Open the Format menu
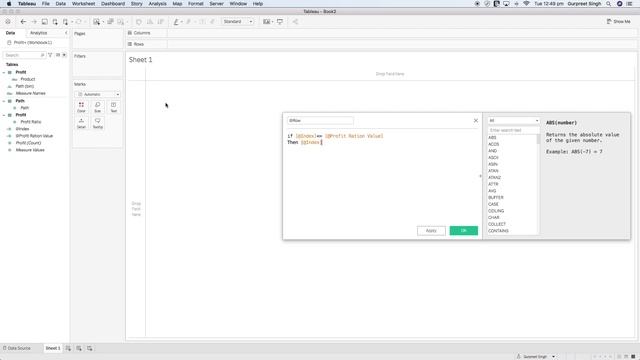The height and width of the screenshot is (360, 640). 196,4
